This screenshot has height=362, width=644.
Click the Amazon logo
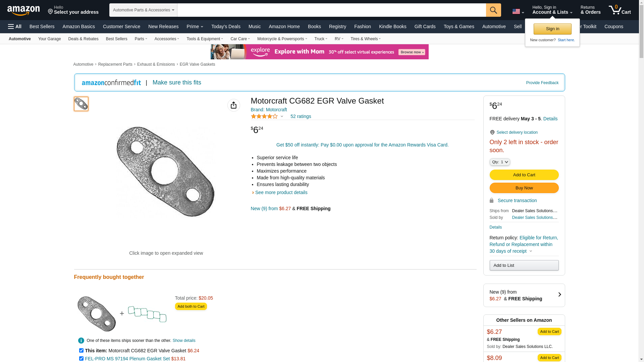pos(23,10)
